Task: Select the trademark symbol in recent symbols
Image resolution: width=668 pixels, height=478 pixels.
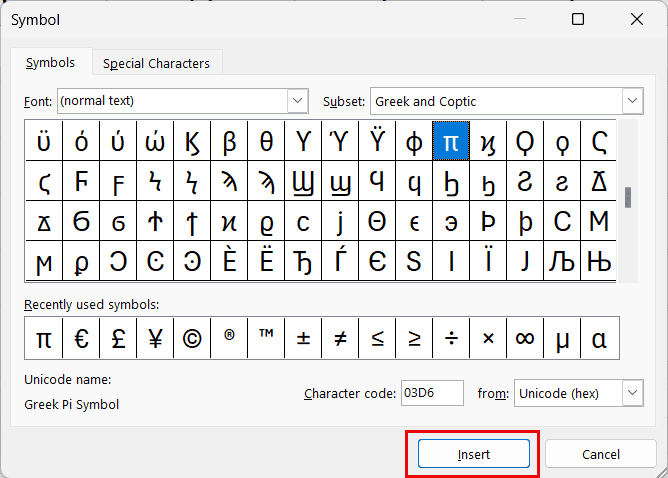Action: click(266, 339)
